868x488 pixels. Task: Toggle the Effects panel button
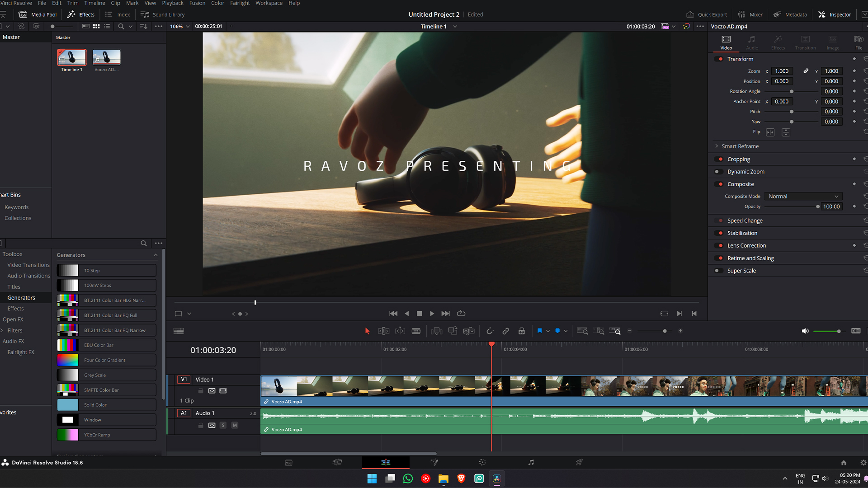[x=81, y=14]
